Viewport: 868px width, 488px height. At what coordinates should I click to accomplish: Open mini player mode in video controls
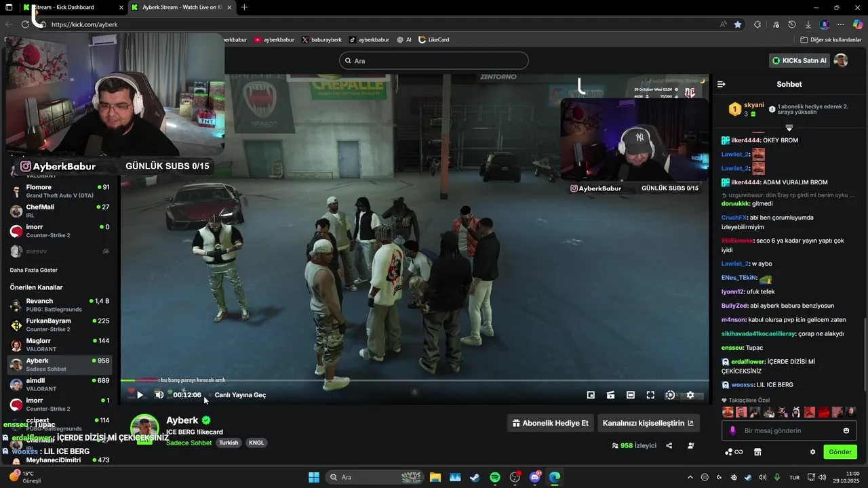591,395
